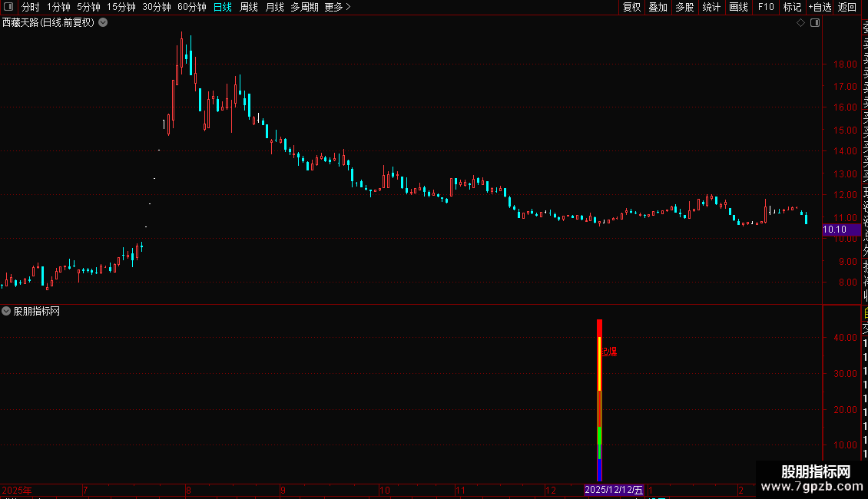Open the 多股 multi-stock view
Viewport: 868px width, 499px height.
coord(684,7)
